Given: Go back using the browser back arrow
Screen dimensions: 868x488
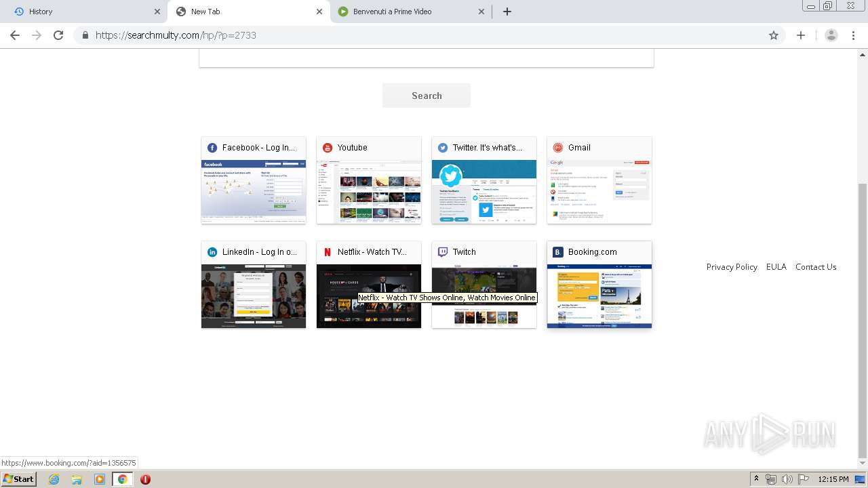Looking at the screenshot, I should click(15, 35).
